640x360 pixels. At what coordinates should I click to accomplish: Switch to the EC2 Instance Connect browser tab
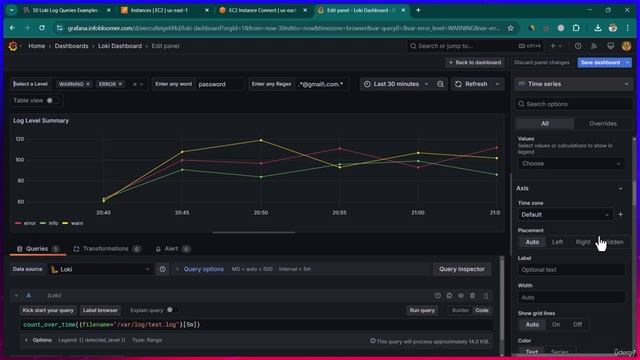(261, 10)
